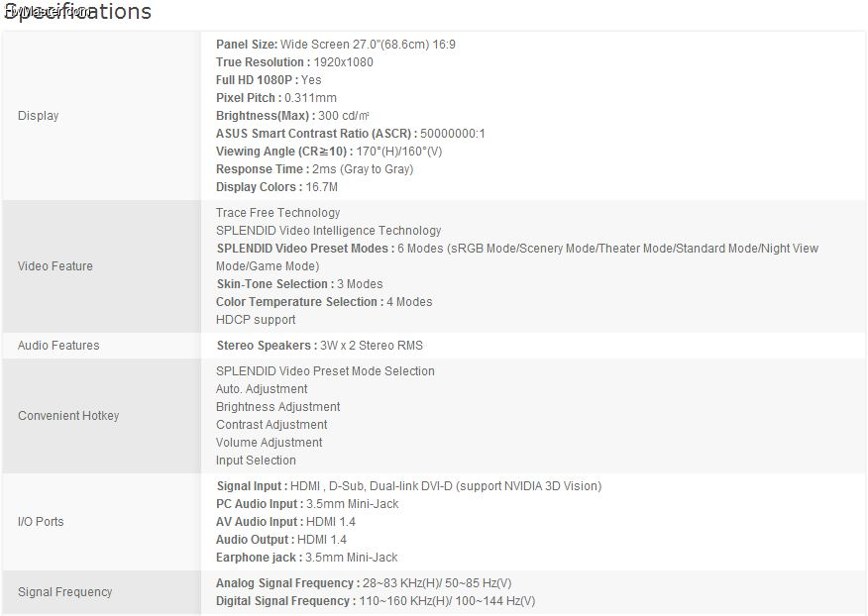Click the Video Feature category label
The width and height of the screenshot is (868, 616).
55,266
